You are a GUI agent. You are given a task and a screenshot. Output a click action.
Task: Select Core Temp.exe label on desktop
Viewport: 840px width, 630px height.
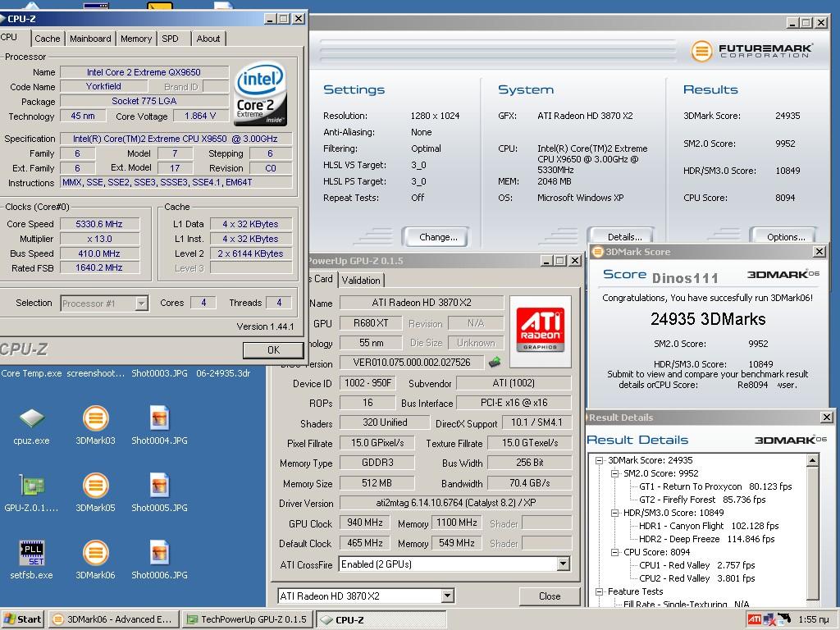click(31, 373)
